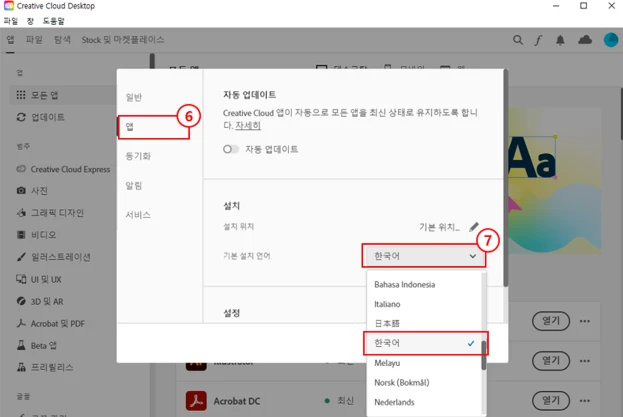Open Creative Cloud Express category
Screen dimensions: 623x417
coord(64,169)
